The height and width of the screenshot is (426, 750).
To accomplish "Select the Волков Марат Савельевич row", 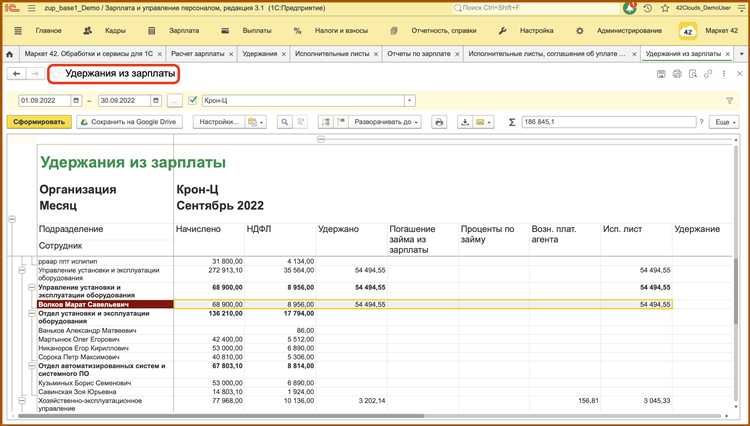I will click(x=355, y=305).
